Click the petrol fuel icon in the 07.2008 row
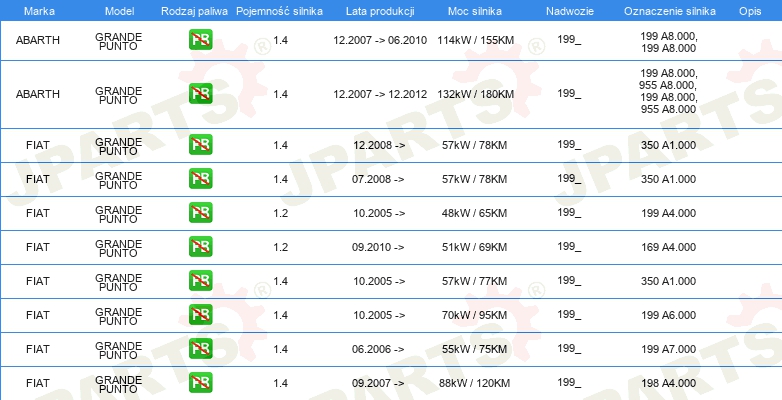Image resolution: width=782 pixels, height=400 pixels. click(200, 179)
